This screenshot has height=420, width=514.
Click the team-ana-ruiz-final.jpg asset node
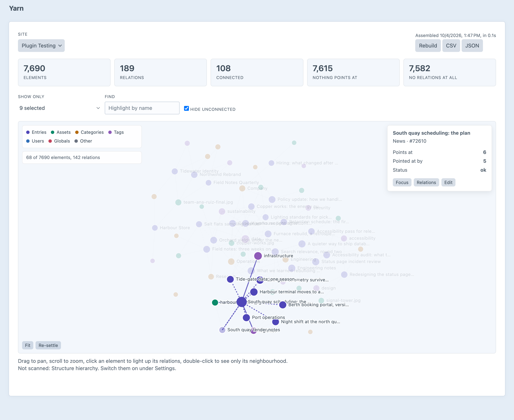[x=178, y=202]
